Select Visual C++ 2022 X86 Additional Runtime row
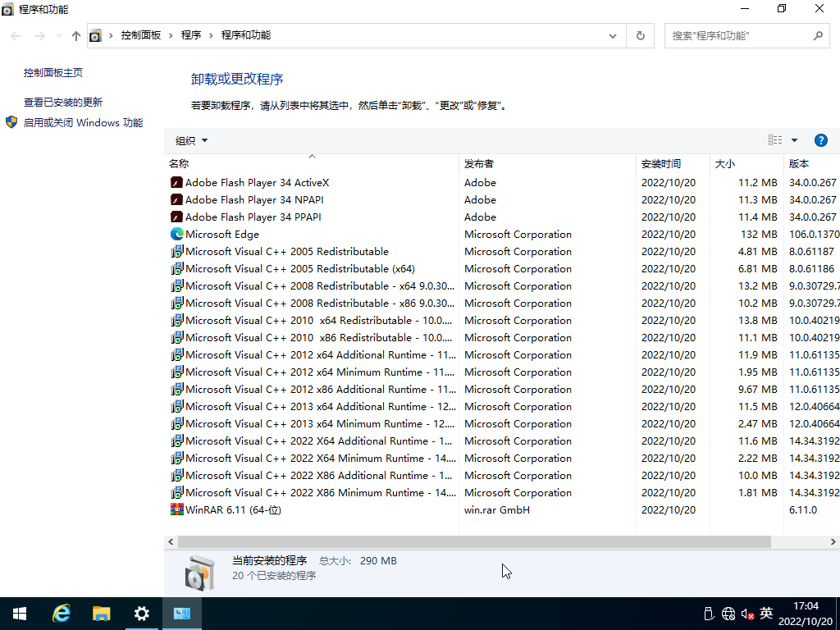The height and width of the screenshot is (630, 840). pos(502,475)
